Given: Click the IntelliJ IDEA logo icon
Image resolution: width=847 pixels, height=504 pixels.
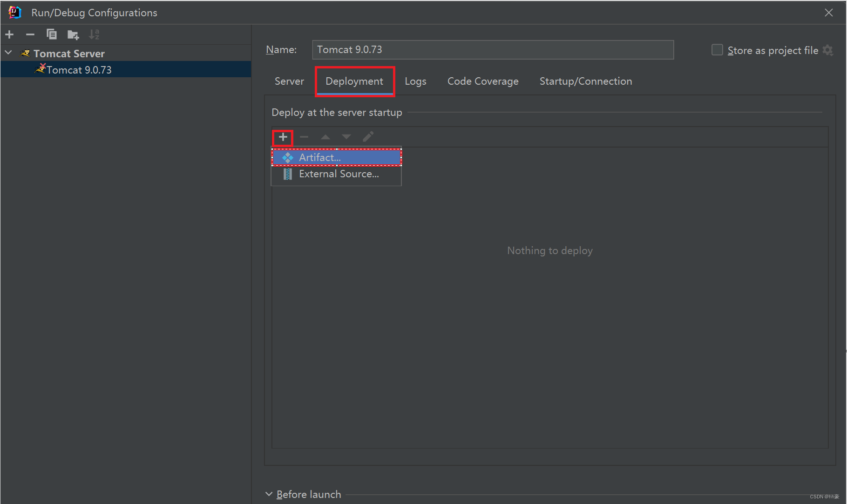Looking at the screenshot, I should [14, 13].
